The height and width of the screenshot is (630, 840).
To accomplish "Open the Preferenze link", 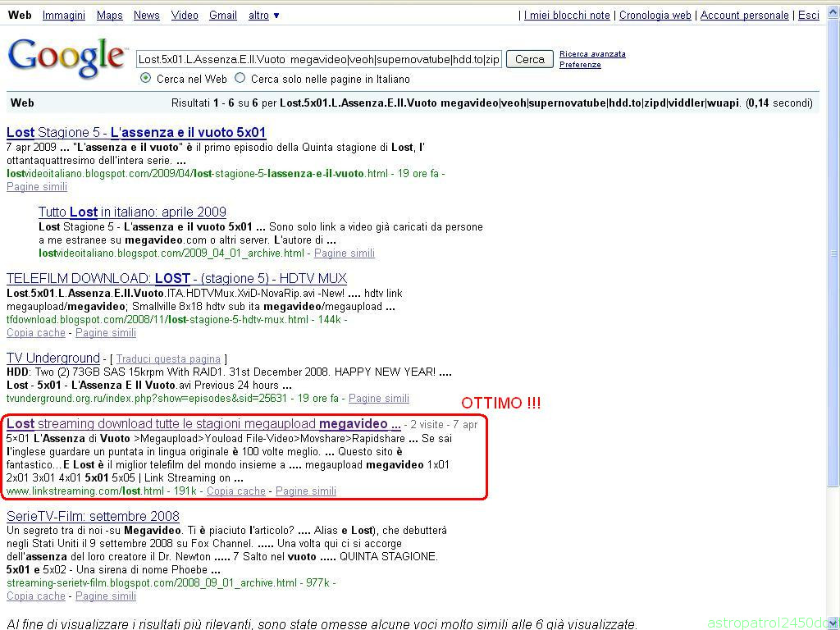I will click(x=580, y=65).
